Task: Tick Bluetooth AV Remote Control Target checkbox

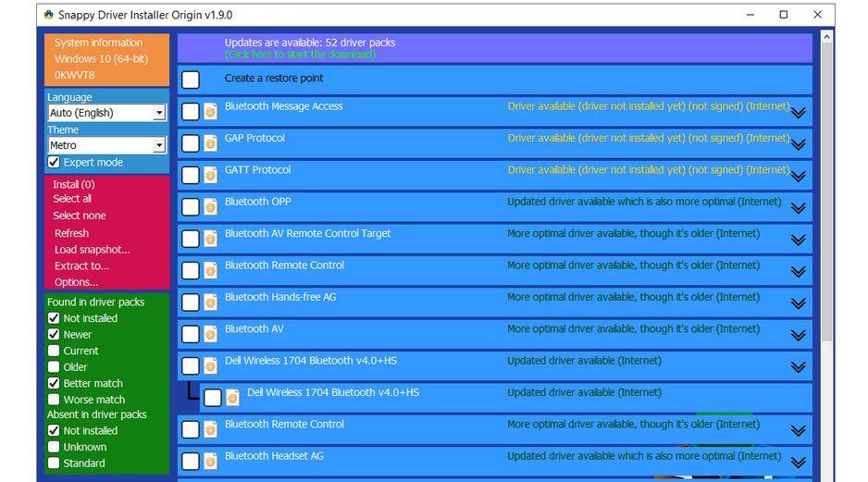Action: point(191,239)
